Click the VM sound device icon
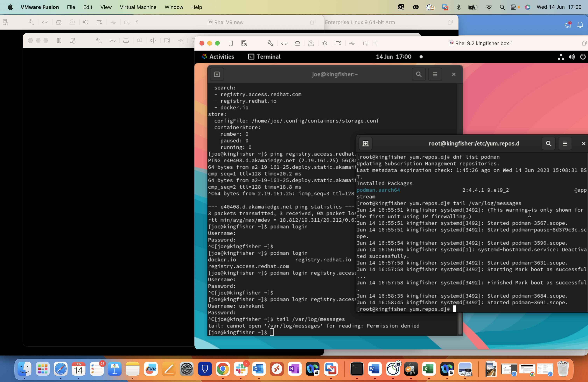Image resolution: width=588 pixels, height=382 pixels. [325, 43]
